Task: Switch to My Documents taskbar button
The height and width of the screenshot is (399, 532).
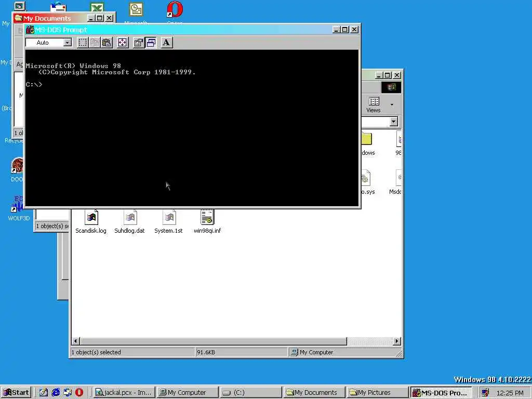Action: 314,393
